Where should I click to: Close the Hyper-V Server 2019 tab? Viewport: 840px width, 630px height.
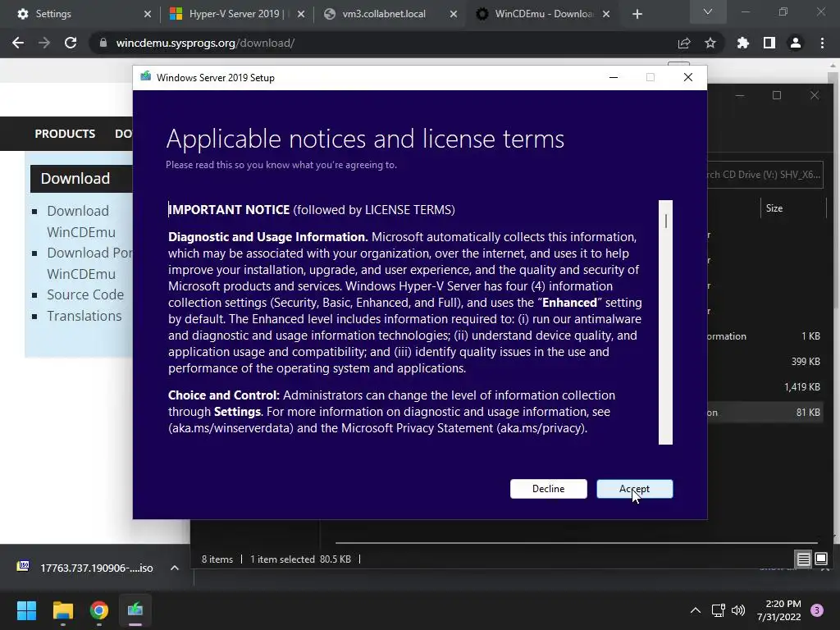(301, 15)
